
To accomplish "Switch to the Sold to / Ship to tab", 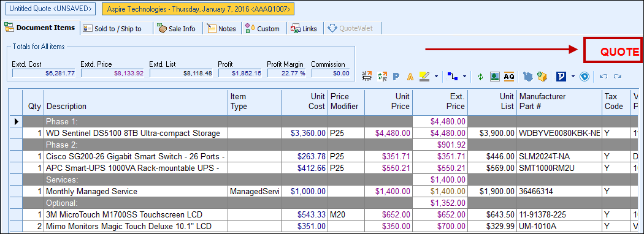I will (x=117, y=28).
